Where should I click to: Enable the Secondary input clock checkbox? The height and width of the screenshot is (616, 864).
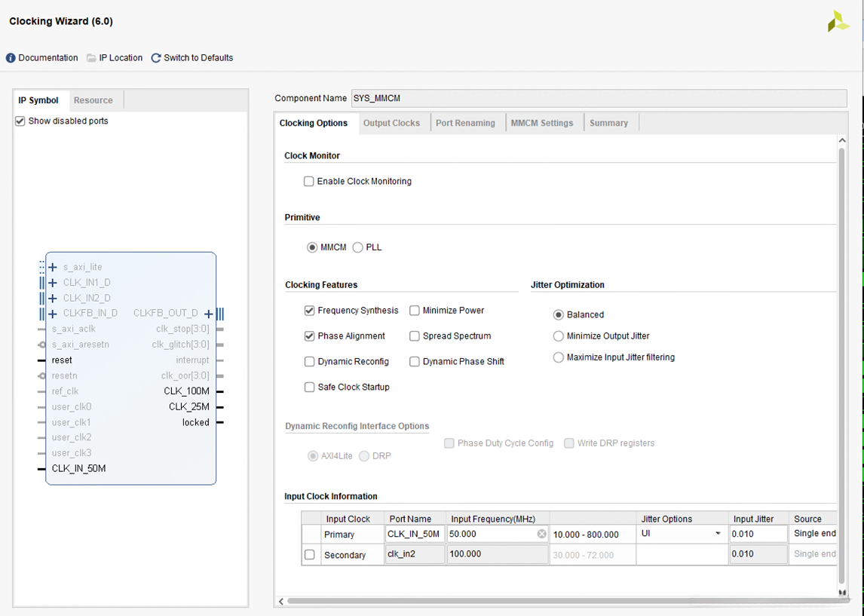pyautogui.click(x=310, y=555)
